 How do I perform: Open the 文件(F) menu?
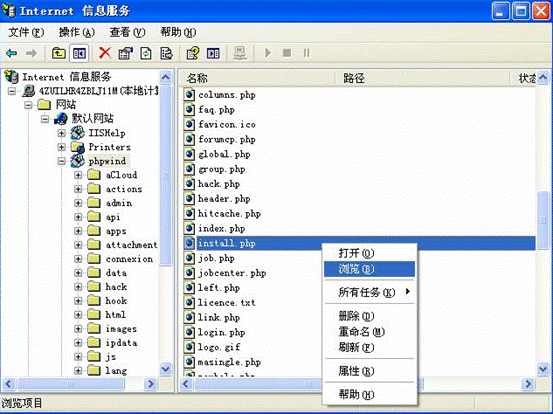pyautogui.click(x=26, y=32)
